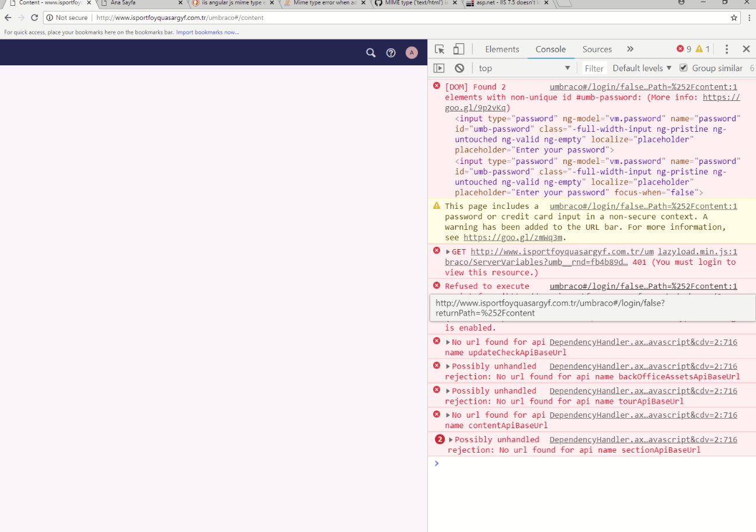Screen dimensions: 756x532
Task: Show the console sidebar panel icon
Action: (x=439, y=68)
